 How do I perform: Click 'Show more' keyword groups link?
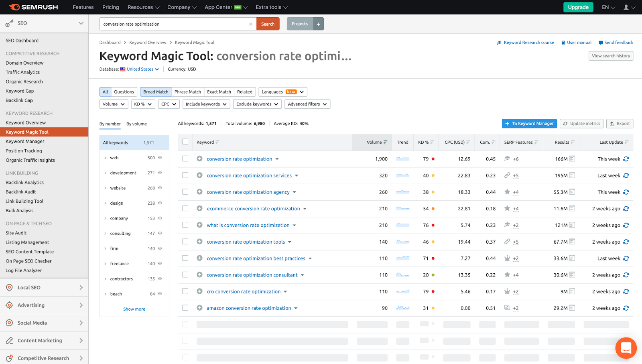click(x=134, y=309)
